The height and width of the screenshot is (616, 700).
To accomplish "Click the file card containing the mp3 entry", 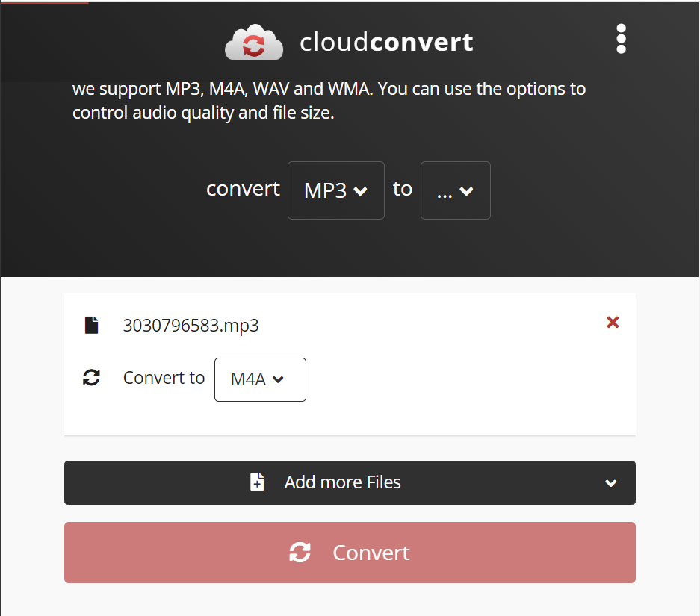I will tap(350, 364).
